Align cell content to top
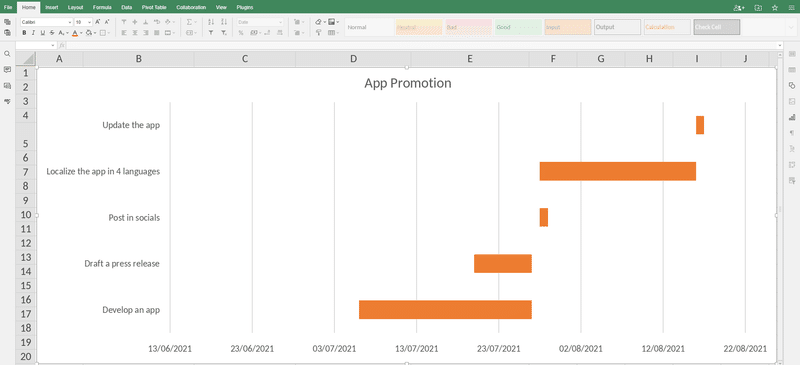The height and width of the screenshot is (365, 800). (x=124, y=22)
